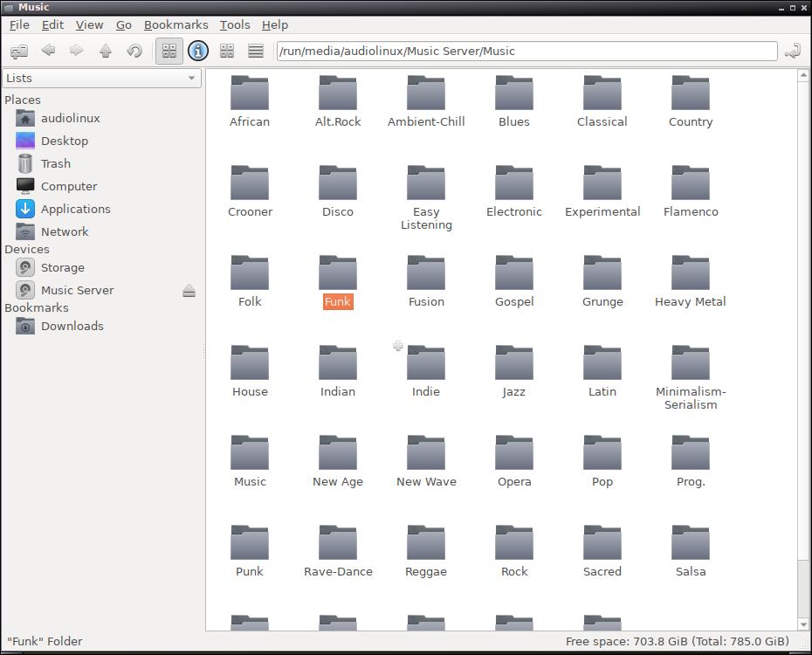This screenshot has height=655, width=812.
Task: Select the Fusion folder
Action: [426, 282]
